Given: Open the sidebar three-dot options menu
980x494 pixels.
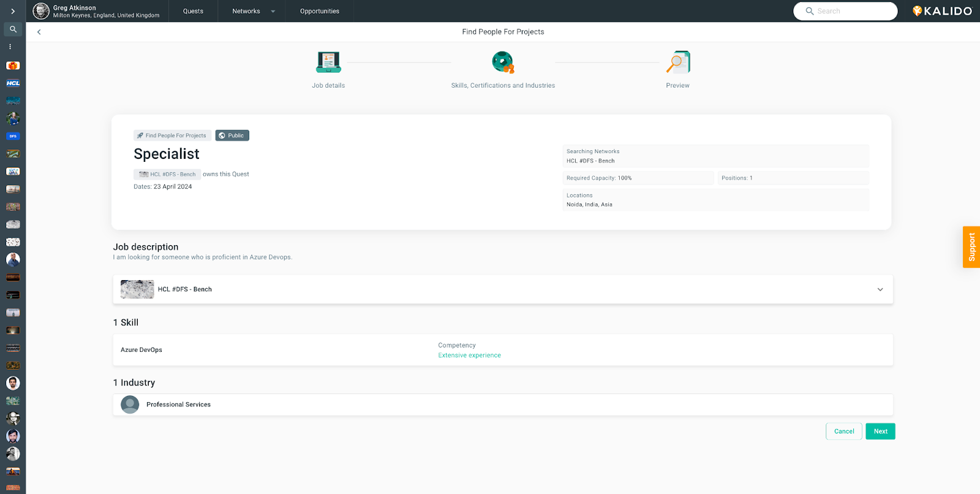Looking at the screenshot, I should click(10, 47).
